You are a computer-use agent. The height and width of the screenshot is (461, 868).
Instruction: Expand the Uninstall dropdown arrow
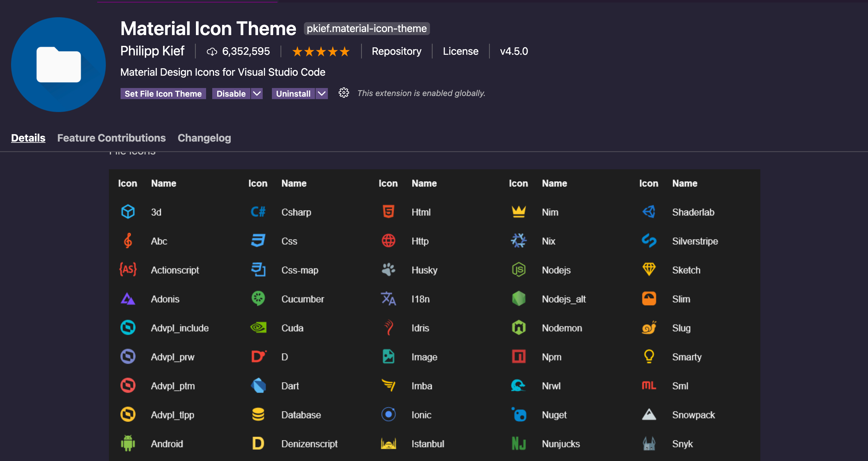pyautogui.click(x=322, y=94)
